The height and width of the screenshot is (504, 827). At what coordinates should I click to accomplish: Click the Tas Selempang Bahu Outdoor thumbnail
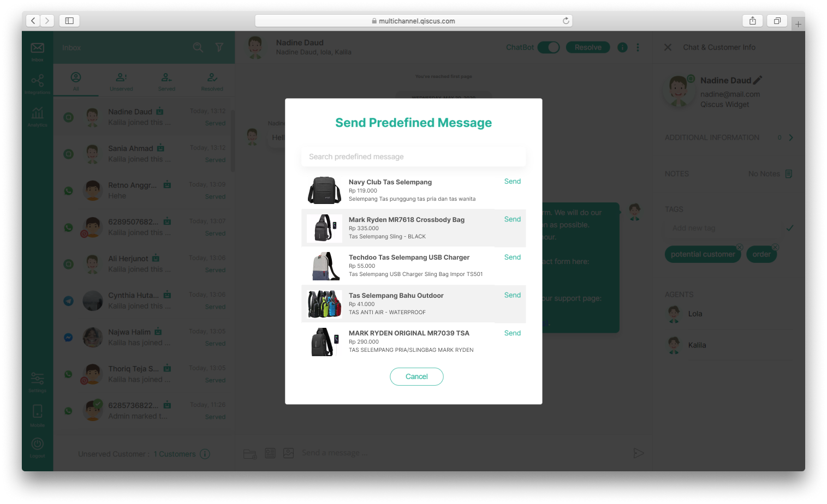pos(324,304)
